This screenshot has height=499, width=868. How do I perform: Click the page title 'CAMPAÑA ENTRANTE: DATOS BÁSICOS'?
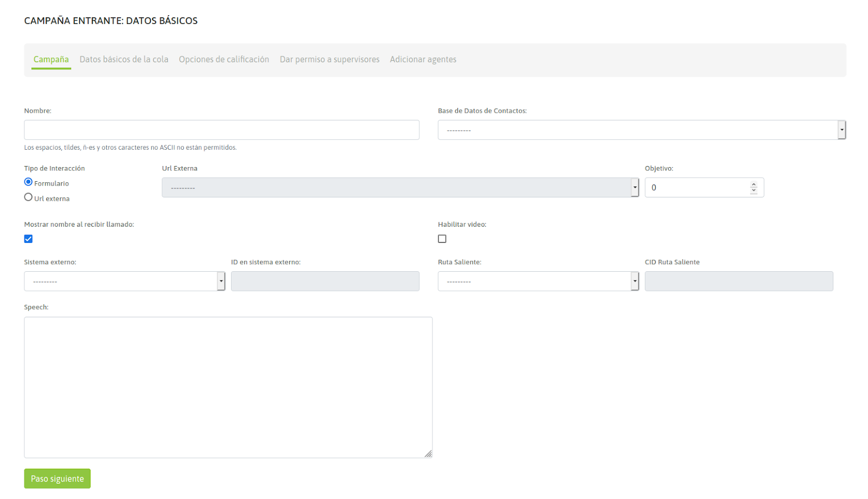(111, 21)
